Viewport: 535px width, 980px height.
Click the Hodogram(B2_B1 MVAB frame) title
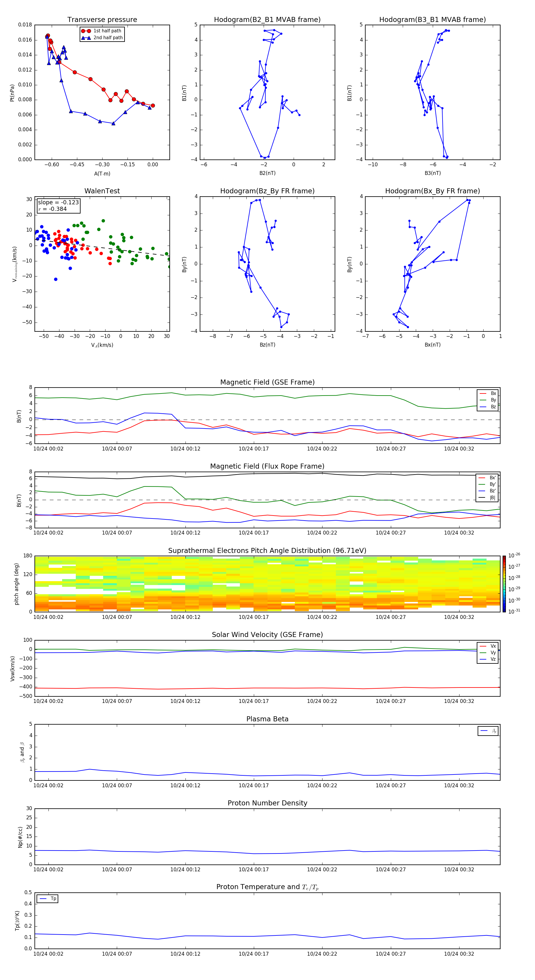click(x=267, y=20)
